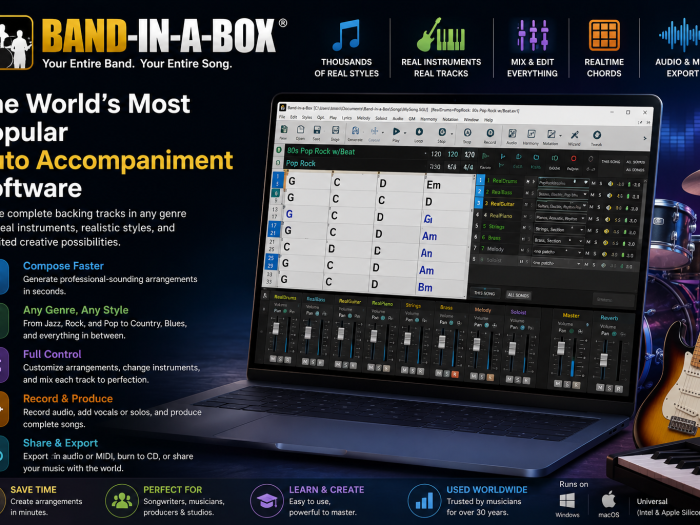This screenshot has height=525, width=700.
Task: Click the '80s Pop Rock w/Beat' song title
Action: pos(321,151)
